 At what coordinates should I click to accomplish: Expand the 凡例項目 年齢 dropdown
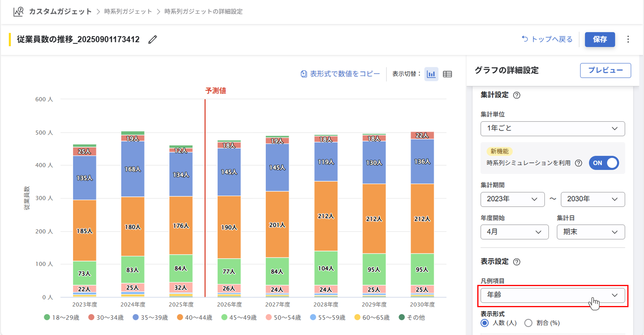coord(553,295)
